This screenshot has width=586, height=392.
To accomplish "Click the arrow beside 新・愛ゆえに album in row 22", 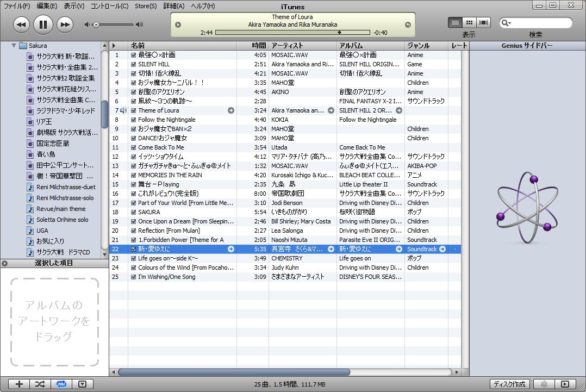I will [399, 249].
